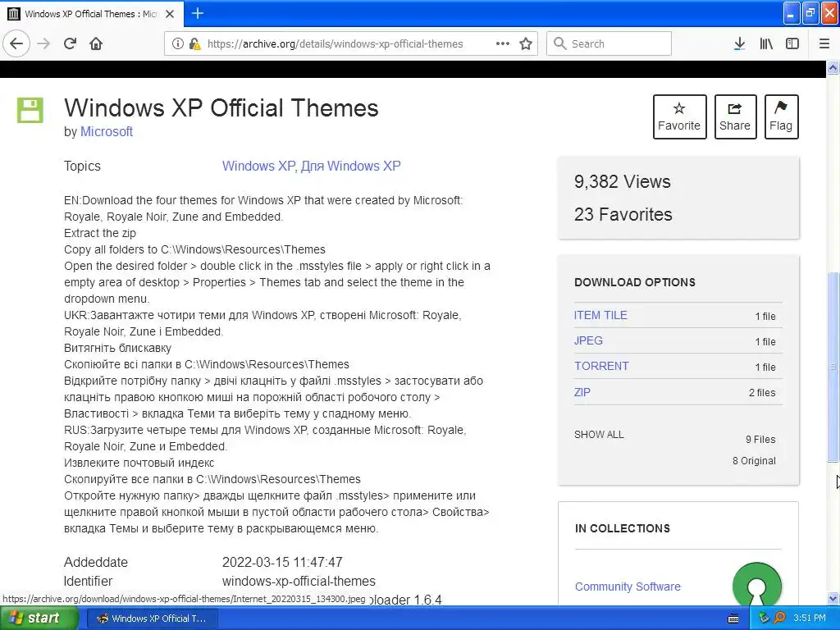840x630 pixels.
Task: Open the Firefox hamburger menu
Action: [x=824, y=43]
